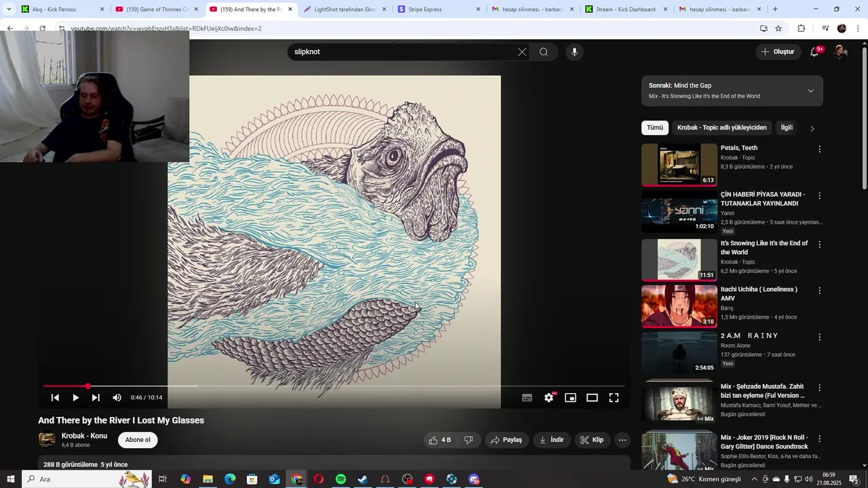
Task: Open Petals, Teeth video thumbnail
Action: (679, 165)
